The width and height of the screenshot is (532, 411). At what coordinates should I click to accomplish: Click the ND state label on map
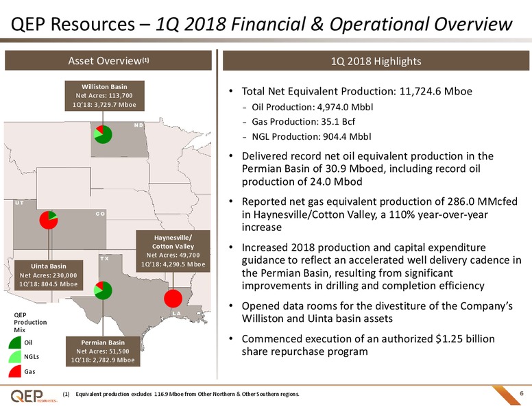click(x=138, y=125)
